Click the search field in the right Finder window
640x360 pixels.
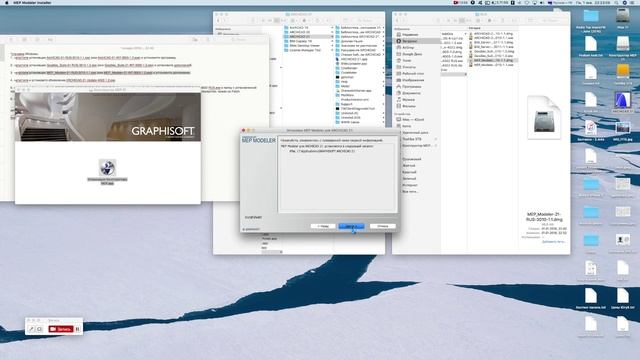click(x=550, y=20)
